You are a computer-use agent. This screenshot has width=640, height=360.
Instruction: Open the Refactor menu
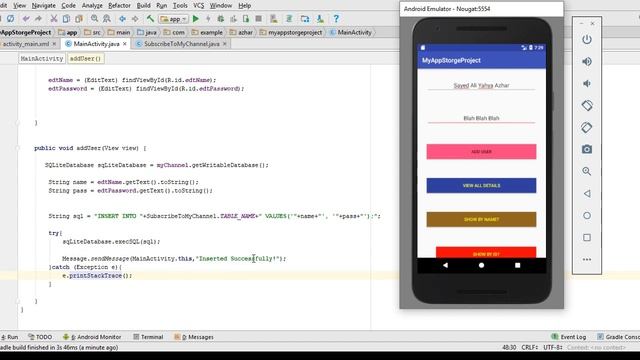pos(120,6)
